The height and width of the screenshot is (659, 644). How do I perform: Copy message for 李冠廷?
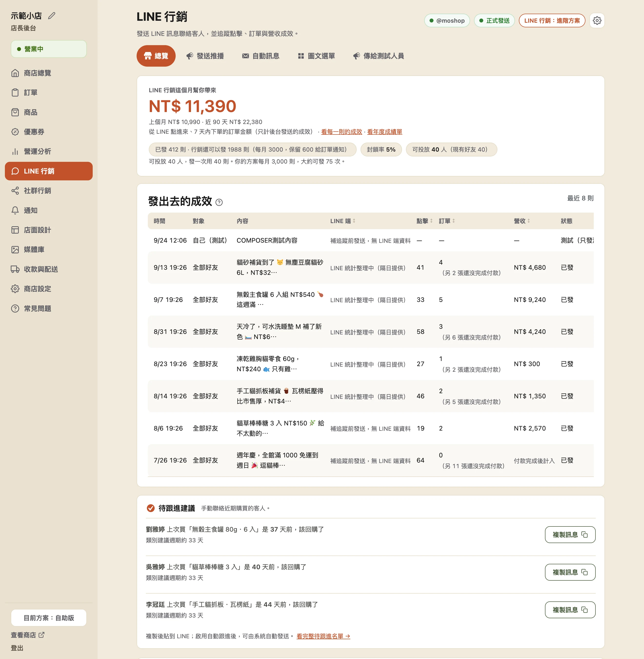coord(570,610)
